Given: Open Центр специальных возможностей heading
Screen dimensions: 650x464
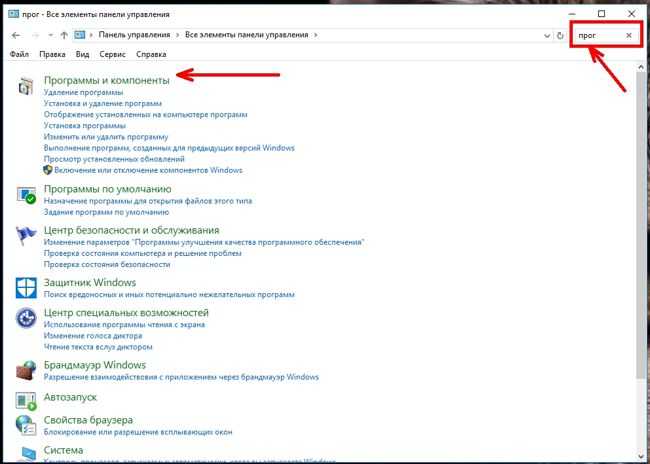Looking at the screenshot, I should [x=126, y=313].
